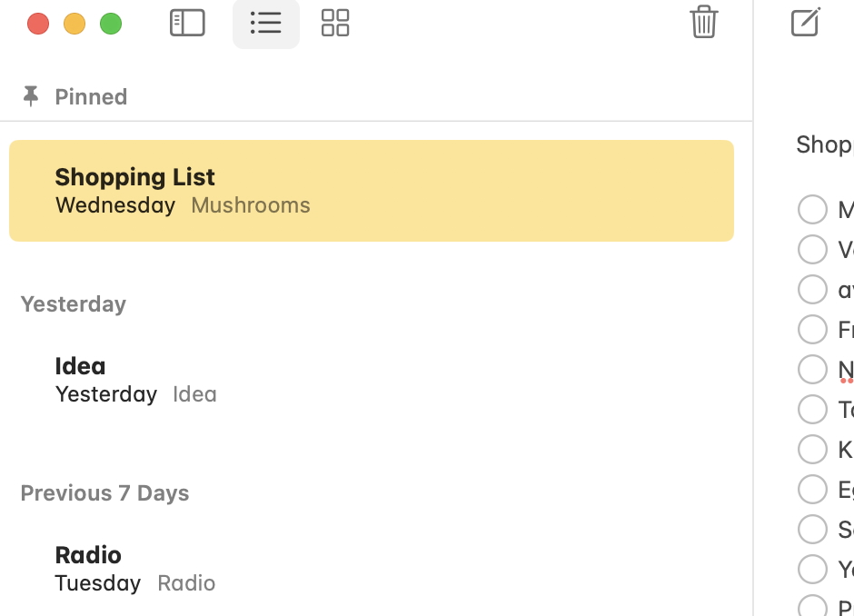Create a new note with compose icon
The height and width of the screenshot is (616, 854).
(805, 22)
